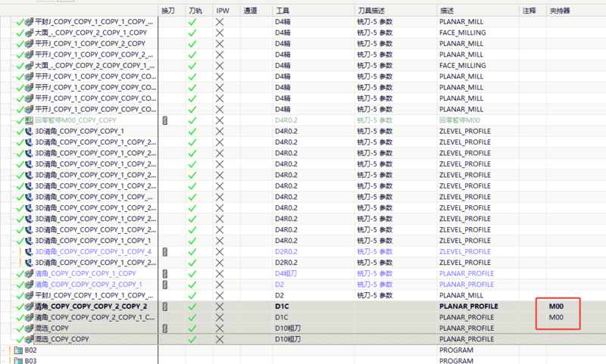This screenshot has height=364, width=606.
Task: Click the purple D2 tool cell
Action: click(x=280, y=285)
